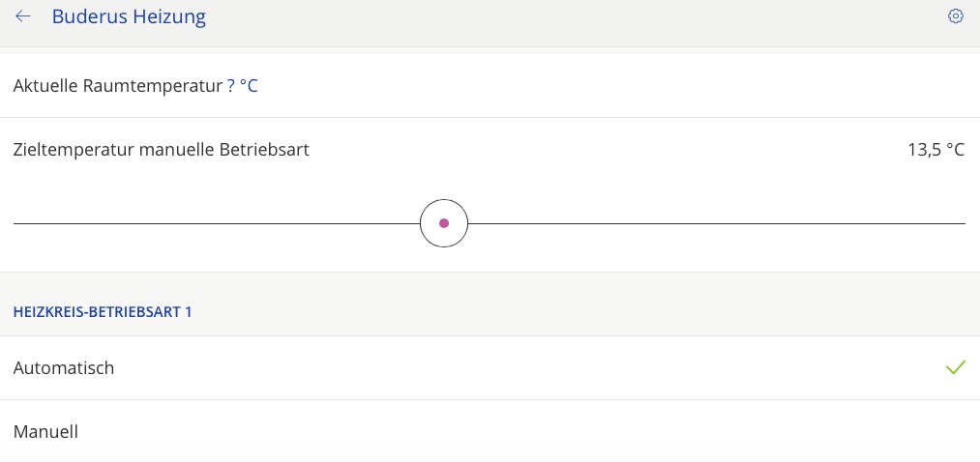The width and height of the screenshot is (980, 462).
Task: Switch heating circuit to Manuell mode
Action: coord(46,432)
